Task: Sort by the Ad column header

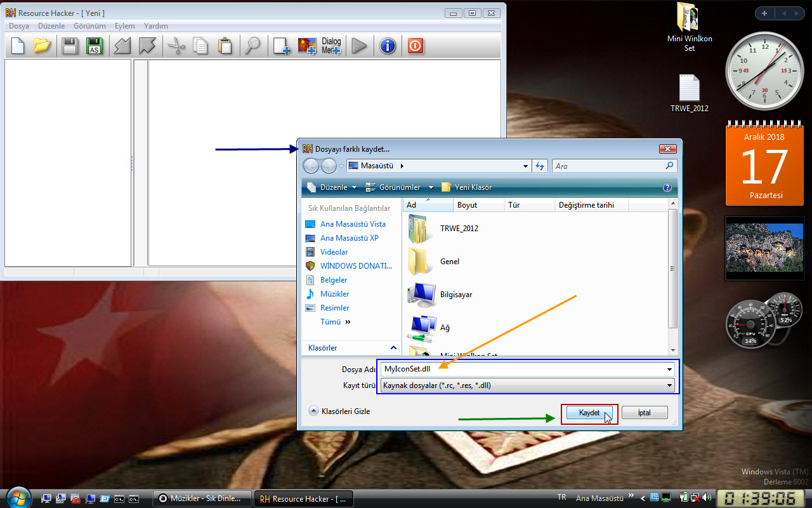Action: [x=428, y=205]
